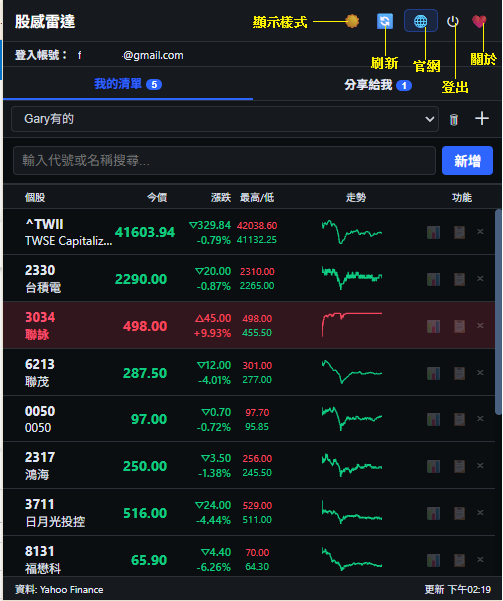Remove 3711 日月光投控 from list

click(480, 512)
